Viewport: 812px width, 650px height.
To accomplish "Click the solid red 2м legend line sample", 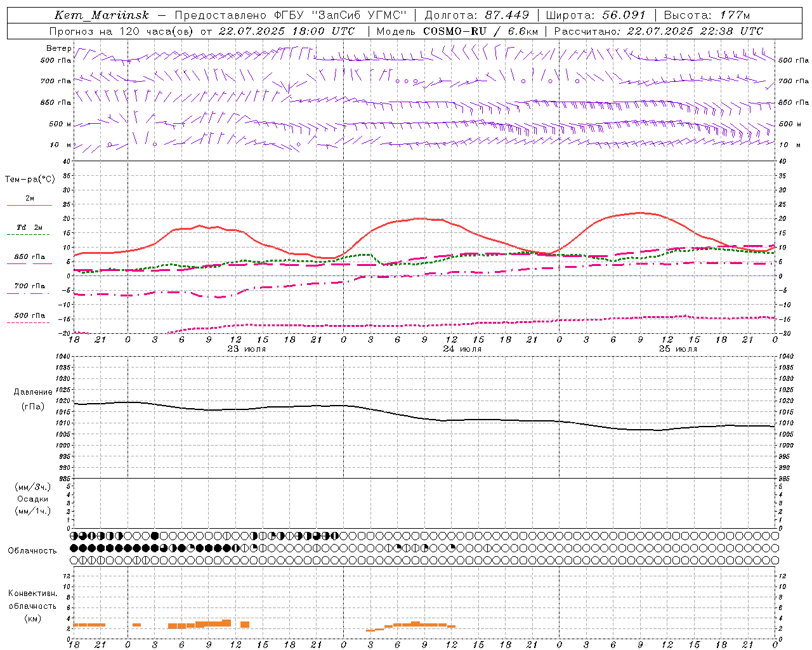I will click(29, 206).
